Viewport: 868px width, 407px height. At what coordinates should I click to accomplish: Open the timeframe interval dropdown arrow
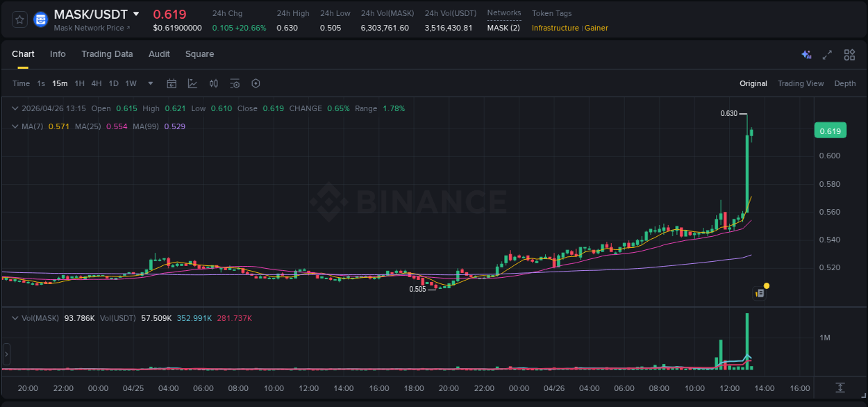(x=149, y=83)
